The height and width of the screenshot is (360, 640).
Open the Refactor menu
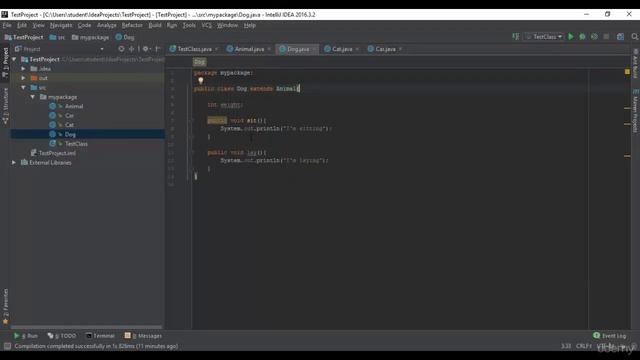(132, 25)
